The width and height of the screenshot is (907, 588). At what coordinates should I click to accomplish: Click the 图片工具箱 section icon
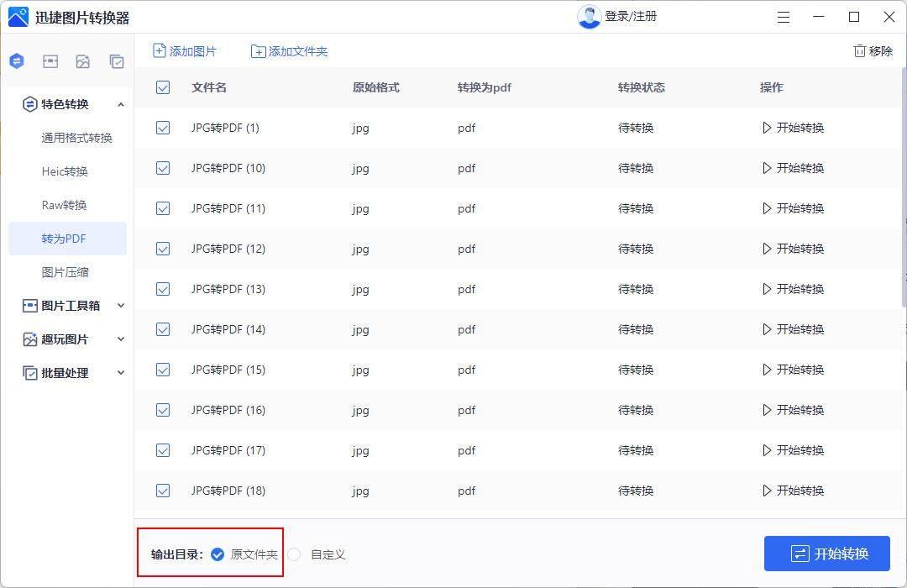(29, 306)
